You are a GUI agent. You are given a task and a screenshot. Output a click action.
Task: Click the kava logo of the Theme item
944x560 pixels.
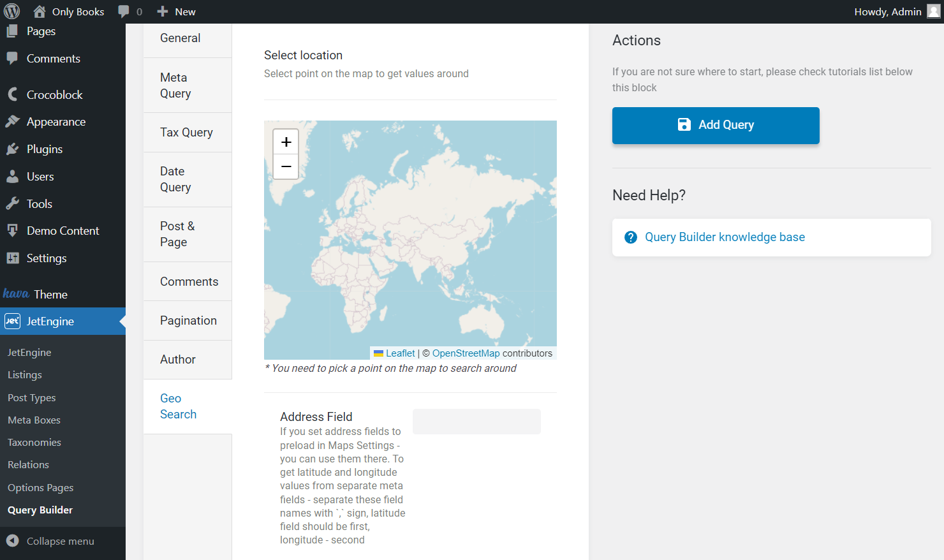16,293
